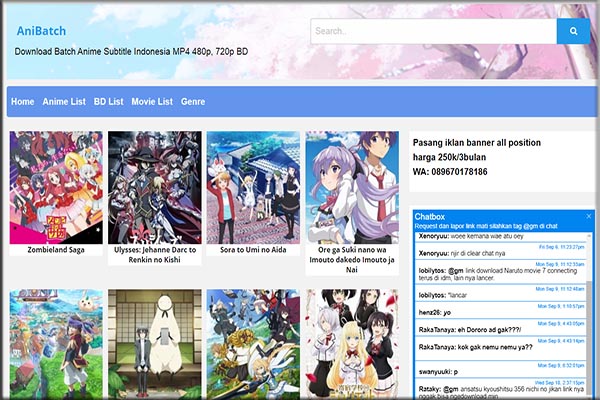The width and height of the screenshot is (600, 400).
Task: Click lobilytos message about Naruto movie 7
Action: (501, 272)
